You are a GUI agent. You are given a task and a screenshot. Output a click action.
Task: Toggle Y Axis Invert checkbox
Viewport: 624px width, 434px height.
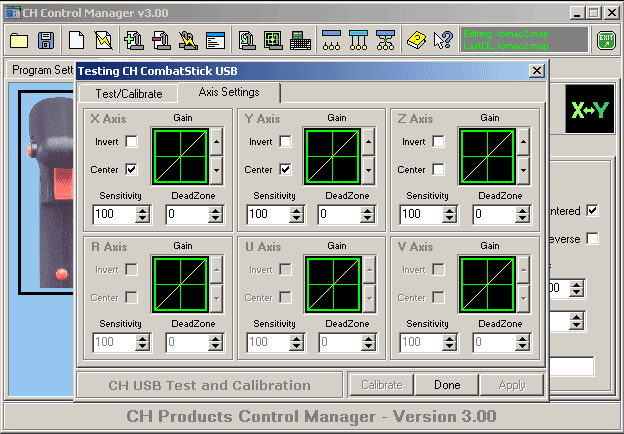click(x=285, y=141)
